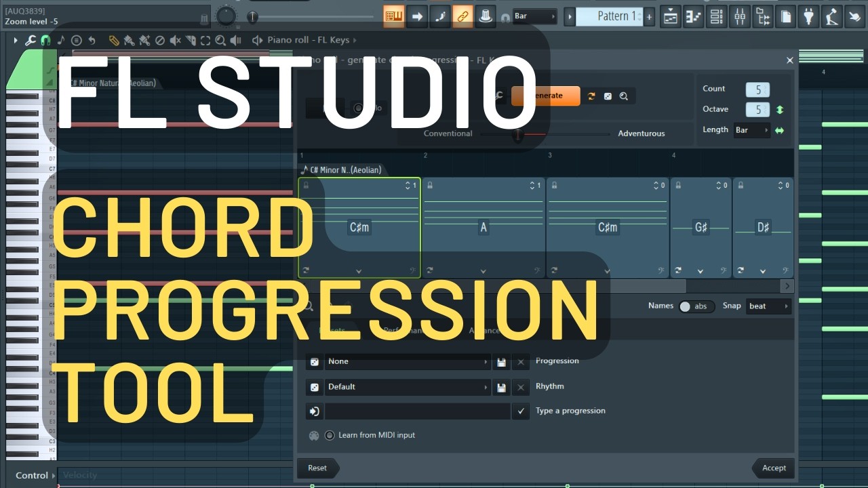Select the Zoom tool in piano roll toolbar
This screenshot has width=868, height=488.
[x=220, y=41]
